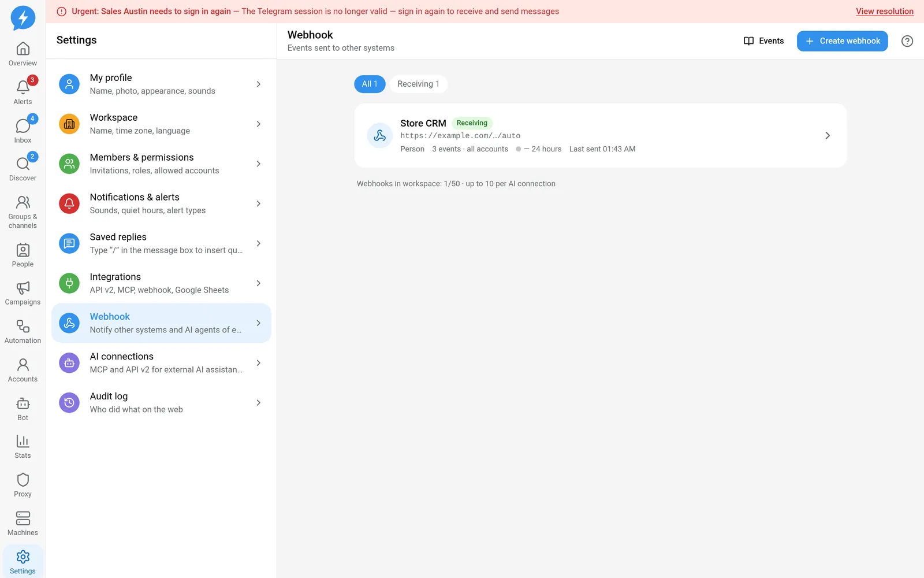The height and width of the screenshot is (578, 924).
Task: Open Alerts with 3 notifications
Action: 23,92
